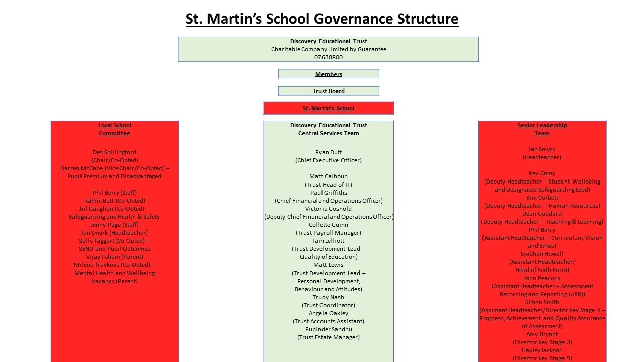Click 'Quality of Education)' text
Image resolution: width=644 pixels, height=362 pixels.
(x=329, y=257)
